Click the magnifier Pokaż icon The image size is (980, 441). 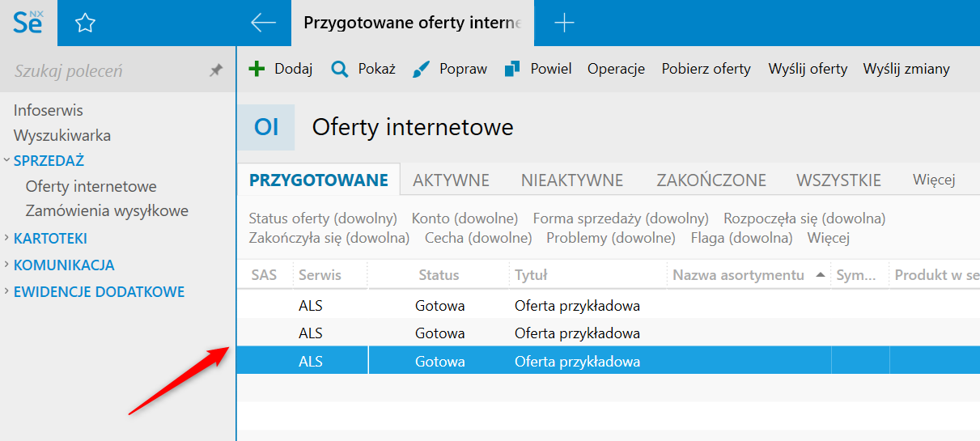340,69
